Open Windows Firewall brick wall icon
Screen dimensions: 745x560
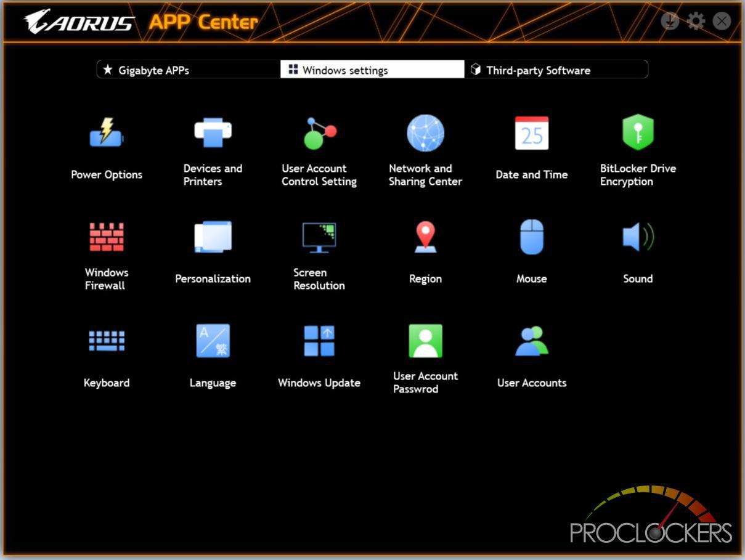pos(107,237)
